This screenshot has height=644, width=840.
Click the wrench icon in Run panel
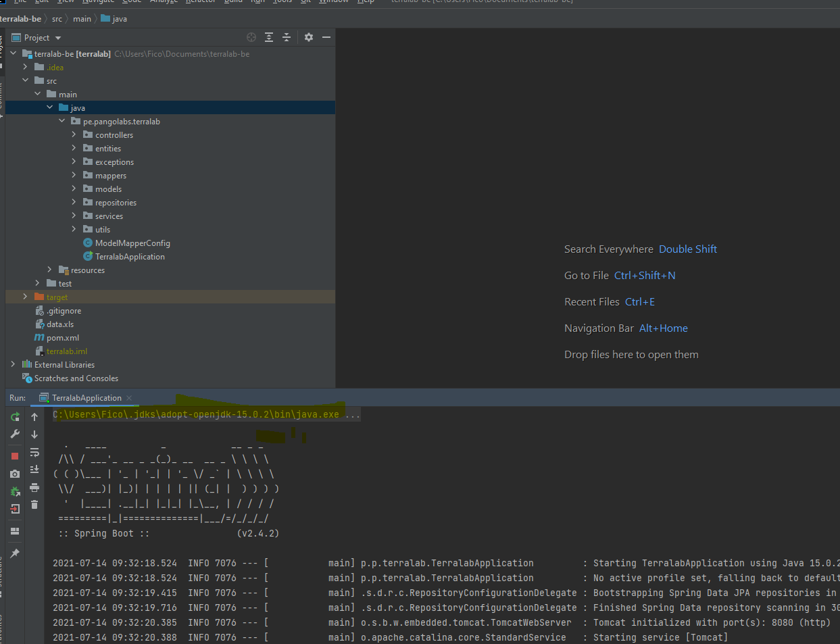point(15,435)
